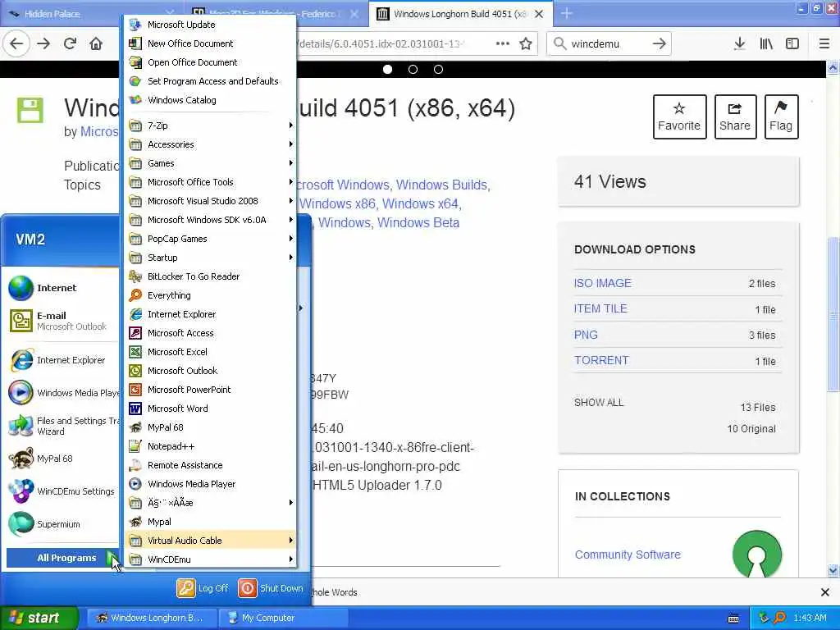This screenshot has width=840, height=630.
Task: Click the Windows Start button
Action: (x=39, y=618)
